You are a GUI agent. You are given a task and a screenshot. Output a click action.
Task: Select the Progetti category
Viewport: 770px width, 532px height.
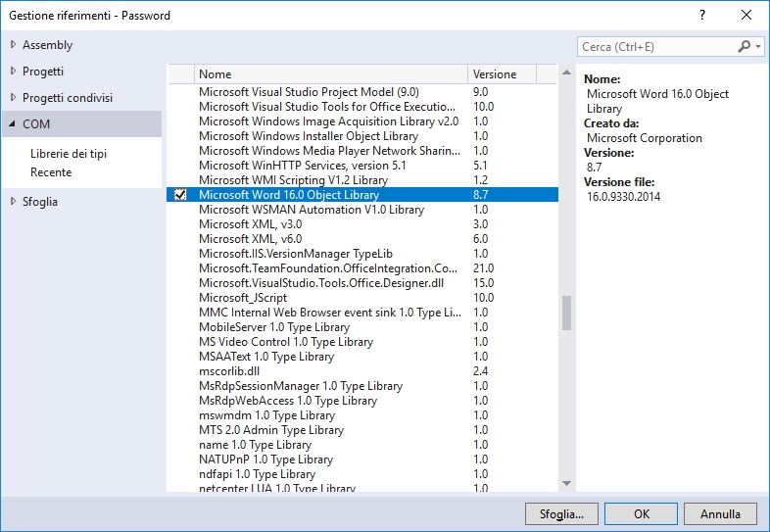click(43, 72)
